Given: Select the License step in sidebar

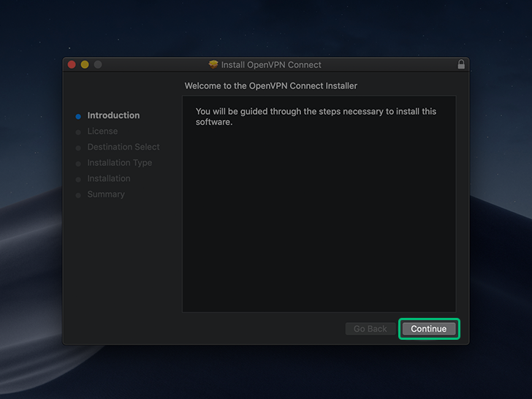Looking at the screenshot, I should coord(102,132).
